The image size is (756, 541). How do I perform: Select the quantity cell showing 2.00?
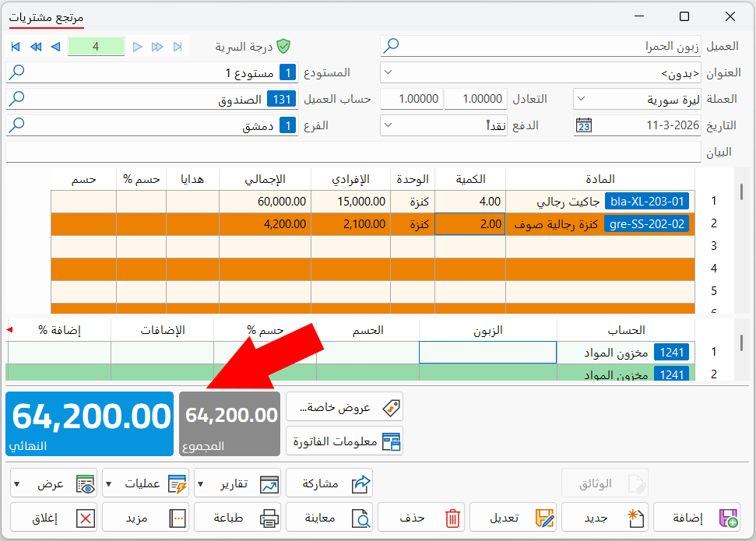click(470, 224)
